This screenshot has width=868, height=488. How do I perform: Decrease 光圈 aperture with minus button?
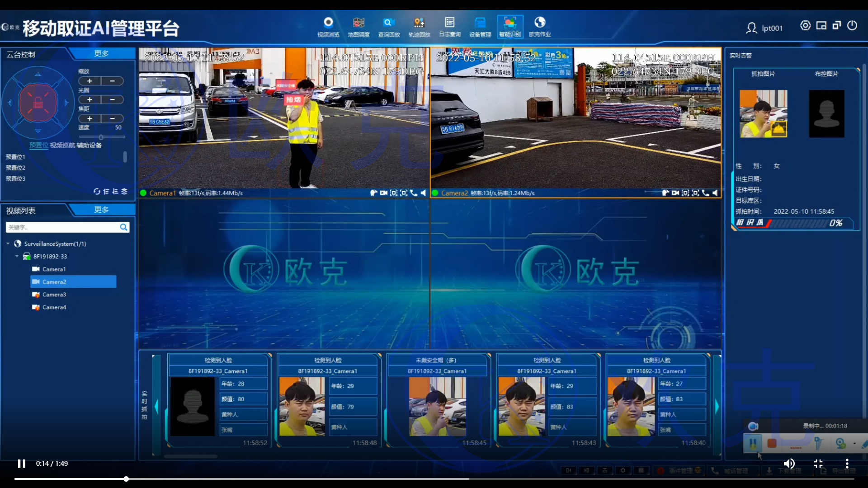coord(112,100)
